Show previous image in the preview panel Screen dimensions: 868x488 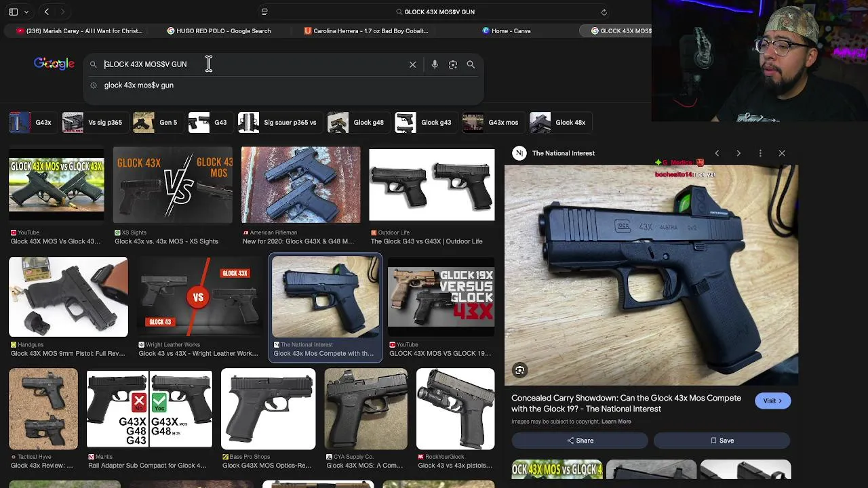click(717, 153)
